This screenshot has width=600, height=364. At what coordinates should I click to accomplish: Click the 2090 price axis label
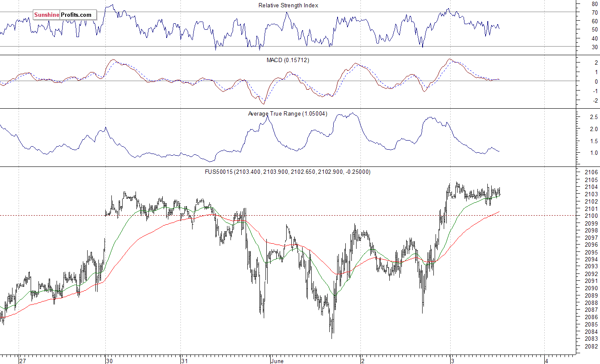(591, 288)
